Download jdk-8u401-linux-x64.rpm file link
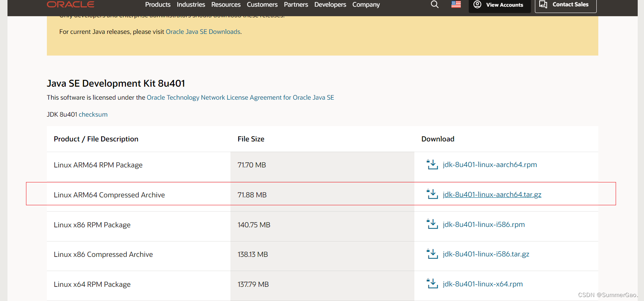The width and height of the screenshot is (644, 301). point(483,284)
